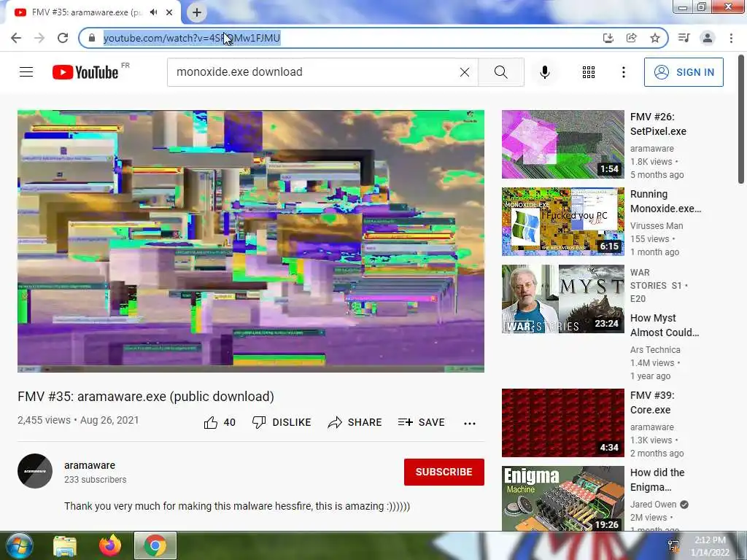
Task: SAVE the video to a playlist
Action: (x=421, y=422)
